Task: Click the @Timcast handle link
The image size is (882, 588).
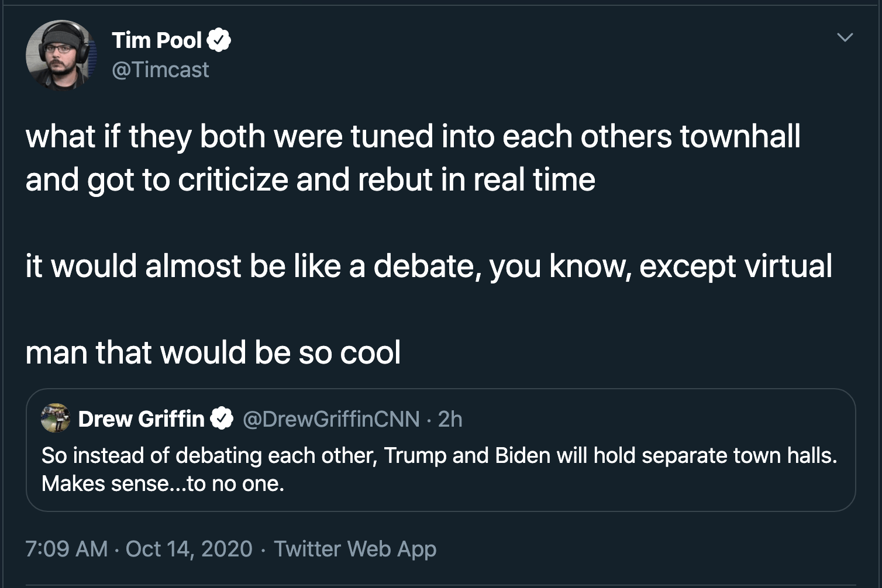Action: [161, 70]
